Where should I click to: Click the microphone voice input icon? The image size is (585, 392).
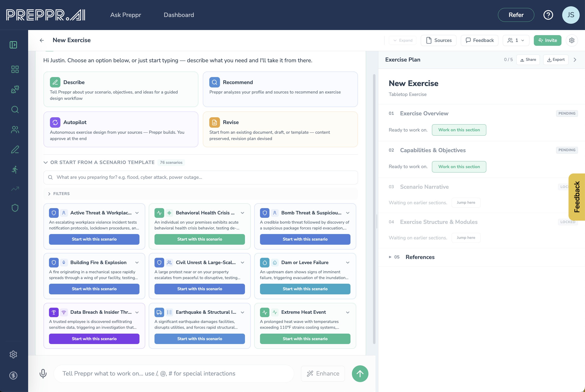point(43,374)
